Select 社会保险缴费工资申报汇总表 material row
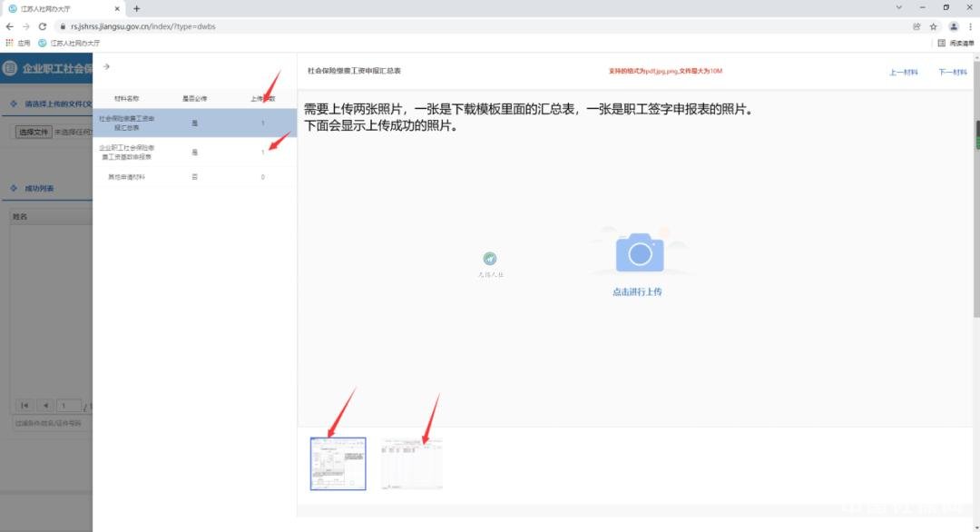 coord(194,123)
